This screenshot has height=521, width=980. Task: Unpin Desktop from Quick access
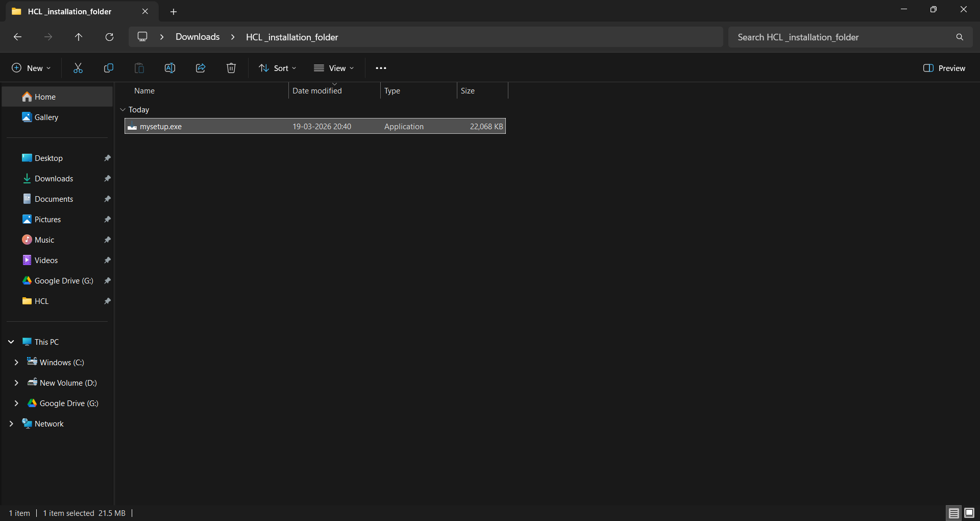coord(108,158)
